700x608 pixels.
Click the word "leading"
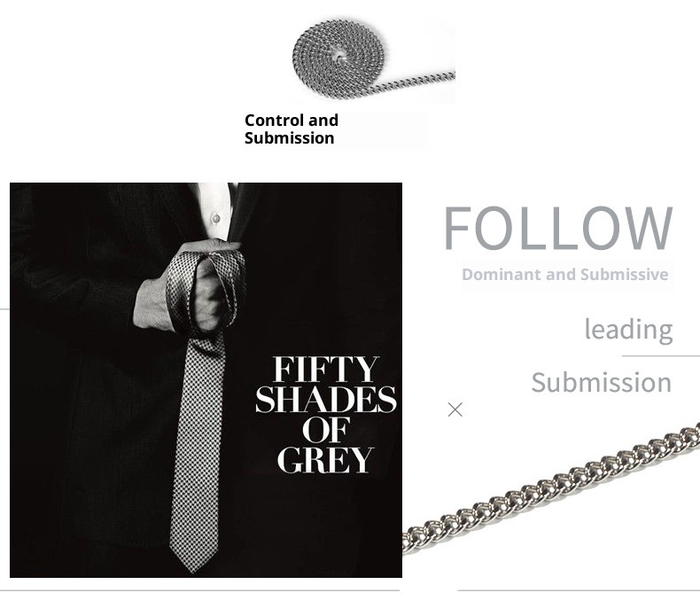[628, 330]
